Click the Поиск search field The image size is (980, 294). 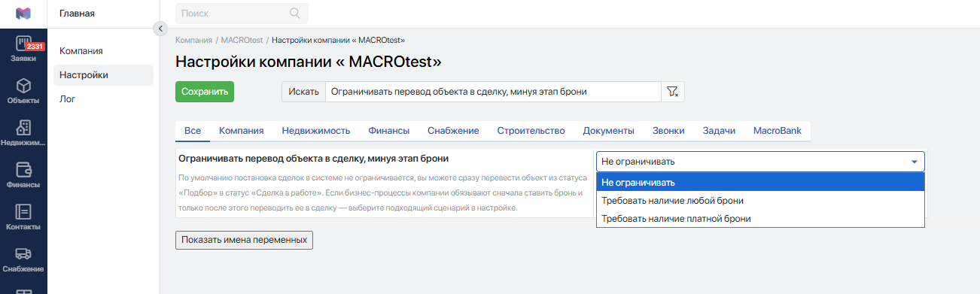pos(242,13)
